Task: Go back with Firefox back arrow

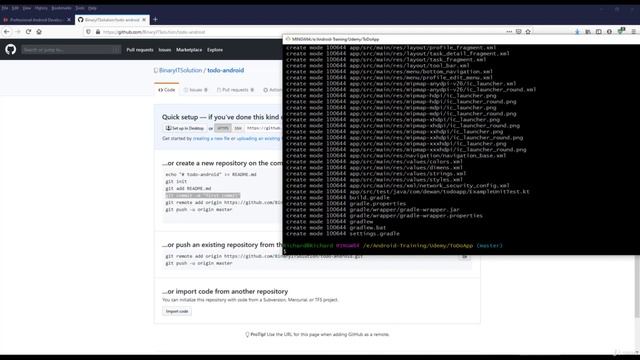Action: [7, 31]
